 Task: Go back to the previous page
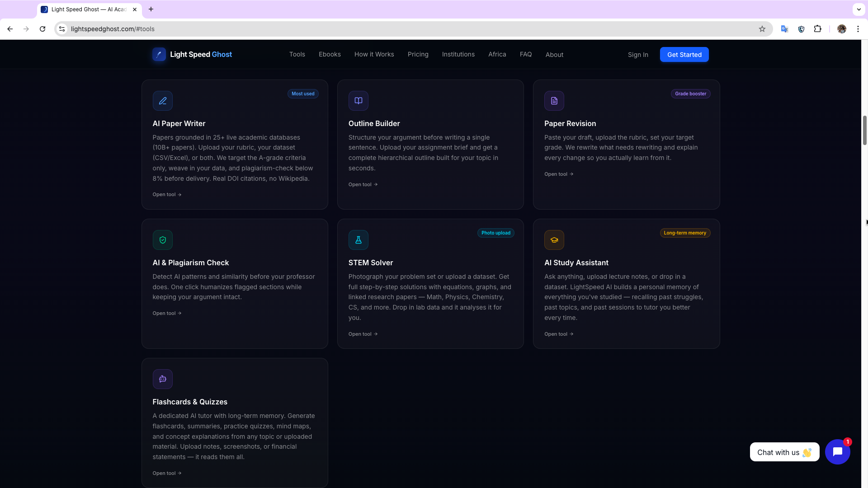(x=10, y=29)
